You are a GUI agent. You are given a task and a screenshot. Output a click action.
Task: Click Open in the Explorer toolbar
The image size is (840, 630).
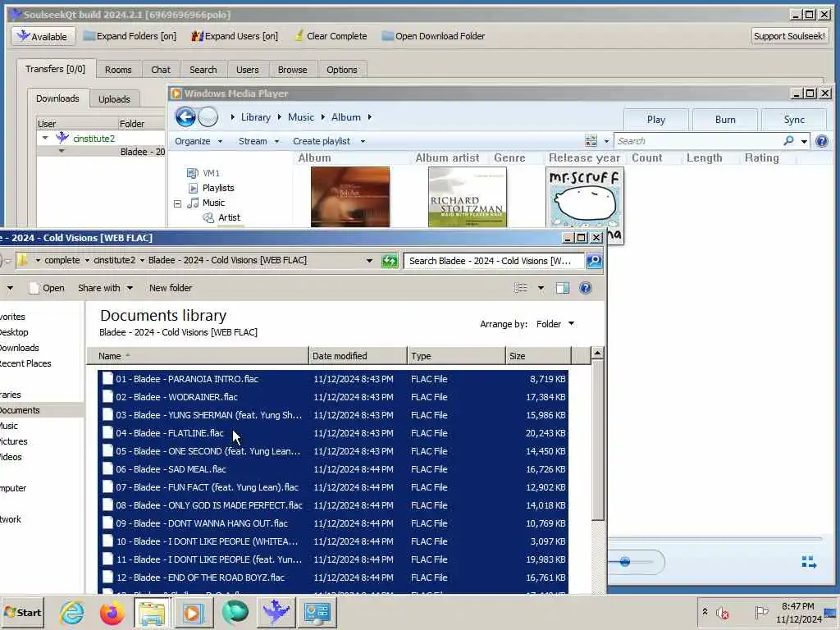click(47, 288)
